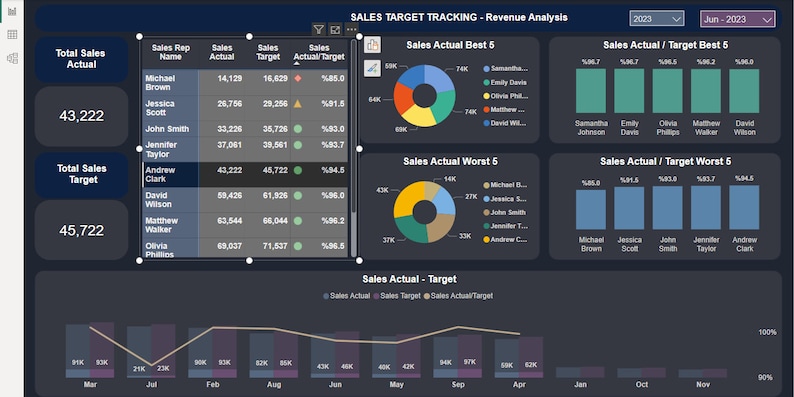Click sort arrow under Sales Actual/Target header

(x=297, y=63)
